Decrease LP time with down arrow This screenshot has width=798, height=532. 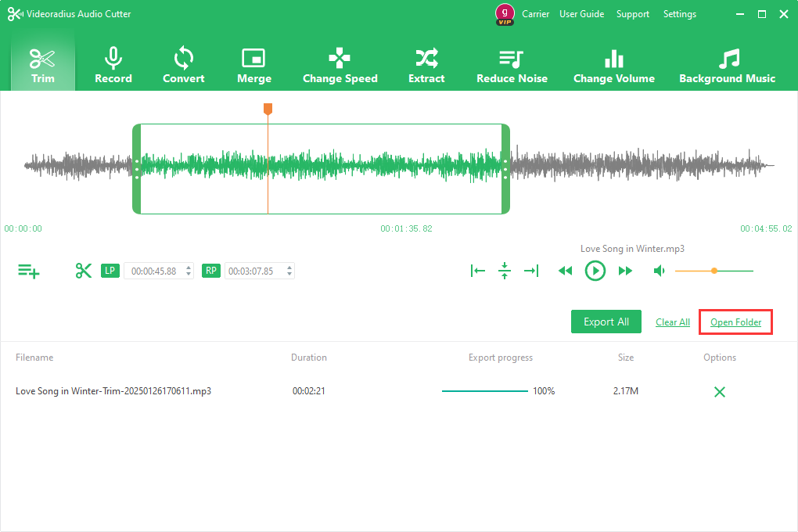[189, 275]
